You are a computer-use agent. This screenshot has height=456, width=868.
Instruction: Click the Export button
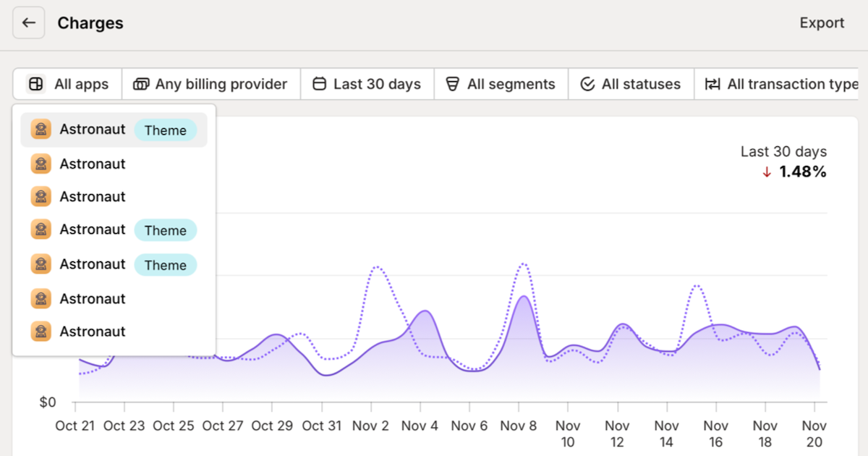[x=822, y=23]
